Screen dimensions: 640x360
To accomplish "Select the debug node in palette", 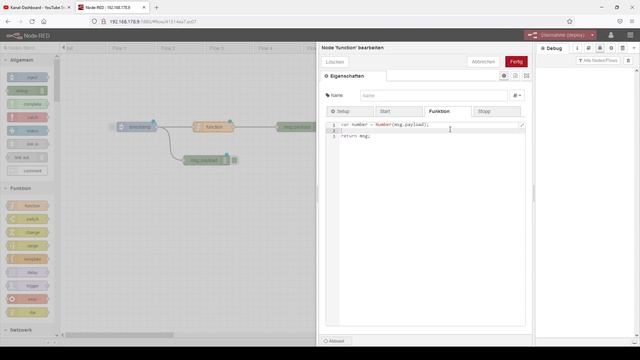I will 28,91.
